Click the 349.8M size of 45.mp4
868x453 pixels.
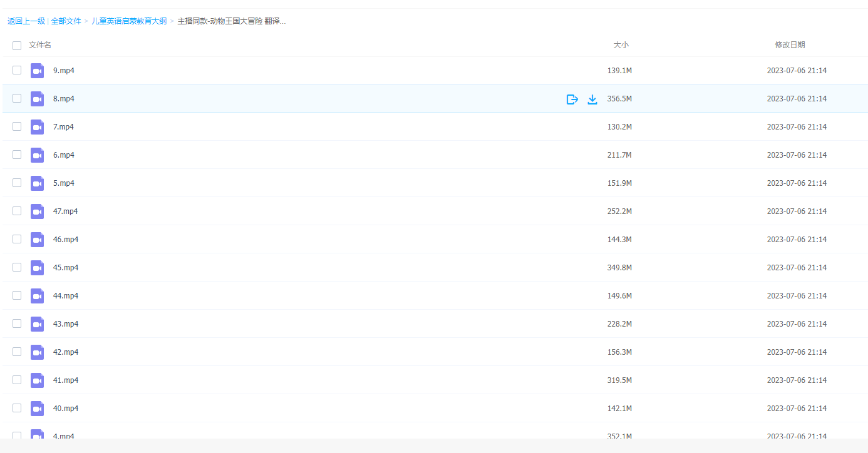point(619,268)
